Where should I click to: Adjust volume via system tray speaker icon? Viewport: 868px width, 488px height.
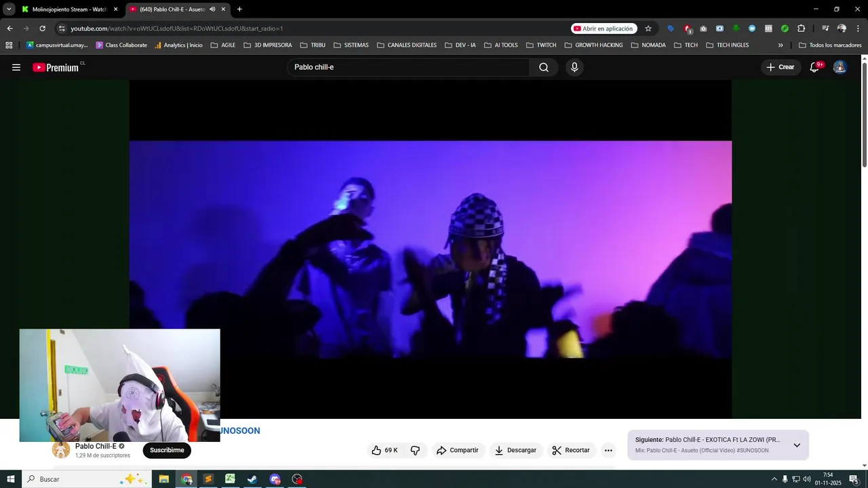click(807, 479)
